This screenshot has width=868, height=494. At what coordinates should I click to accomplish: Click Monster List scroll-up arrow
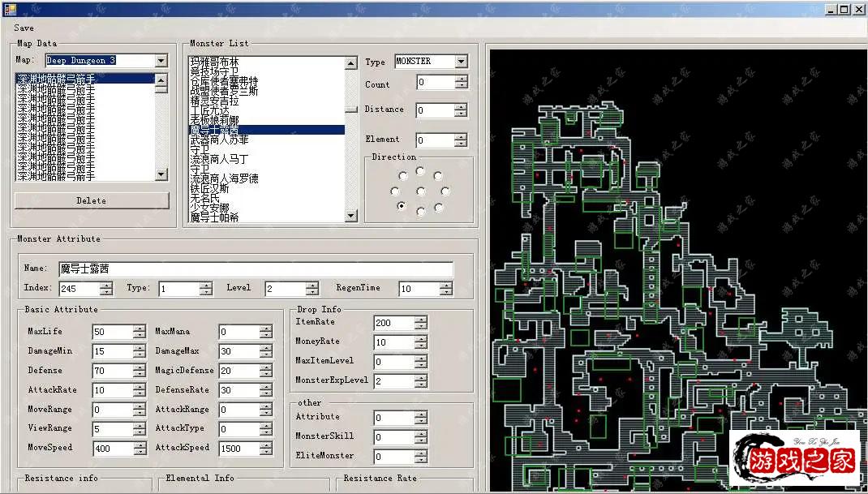(x=350, y=63)
